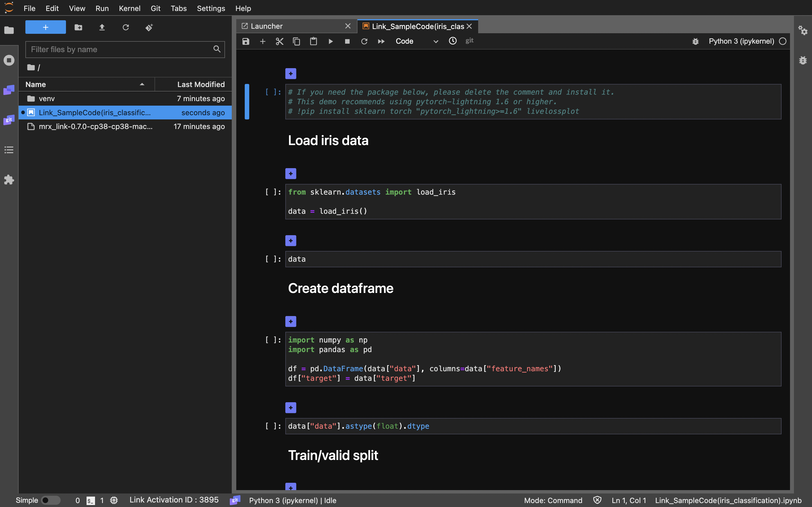
Task: Run the selected cell
Action: pos(330,41)
